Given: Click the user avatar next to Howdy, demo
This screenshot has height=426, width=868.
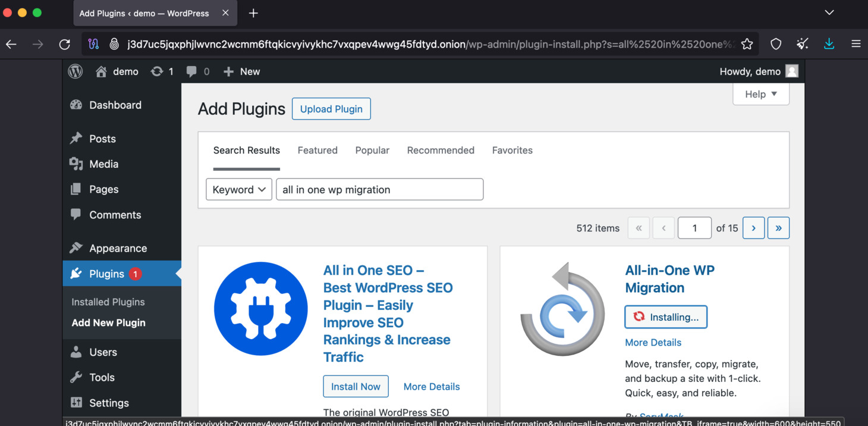Looking at the screenshot, I should (792, 71).
